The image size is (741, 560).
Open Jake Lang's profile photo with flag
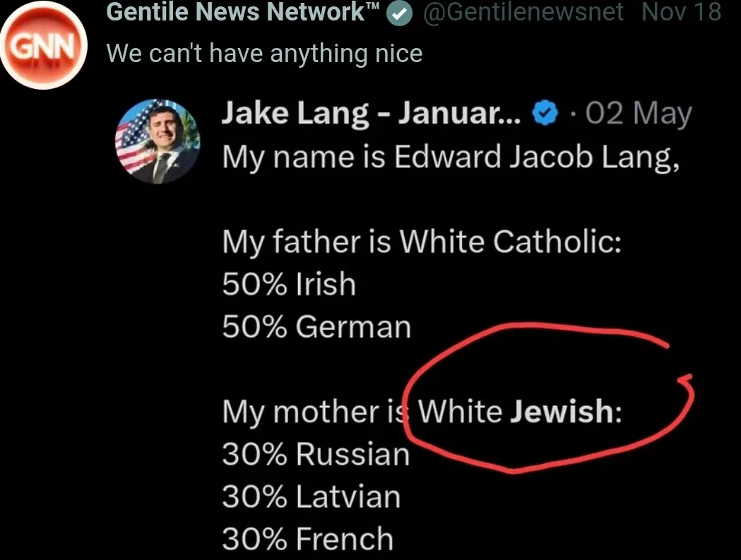[x=158, y=141]
